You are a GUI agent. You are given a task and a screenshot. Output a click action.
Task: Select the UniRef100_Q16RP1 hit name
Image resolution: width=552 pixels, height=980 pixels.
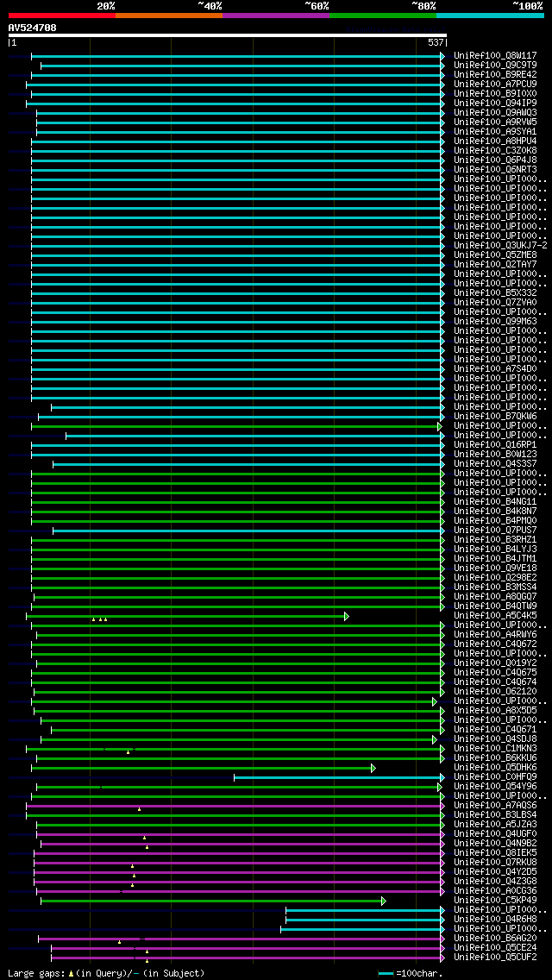[495, 445]
